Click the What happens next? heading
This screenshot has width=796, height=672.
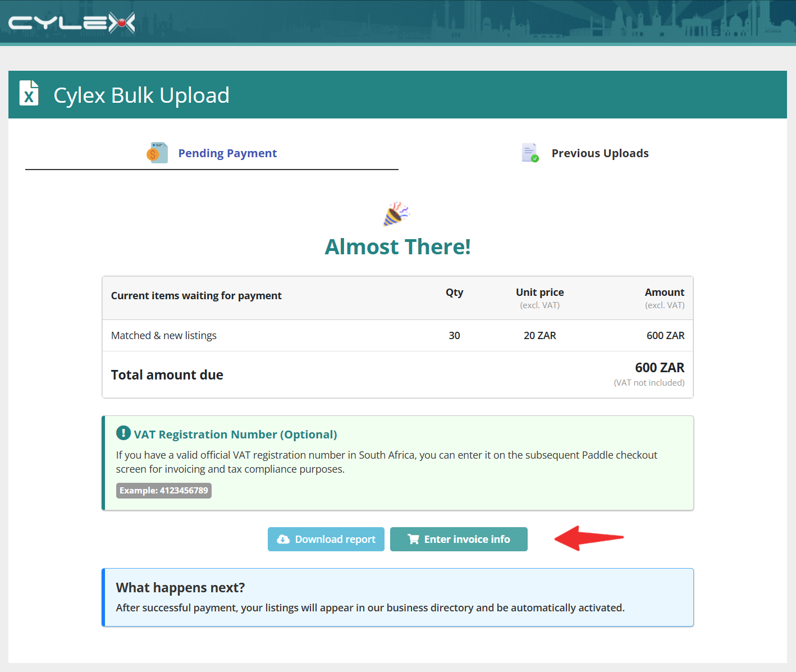click(180, 587)
